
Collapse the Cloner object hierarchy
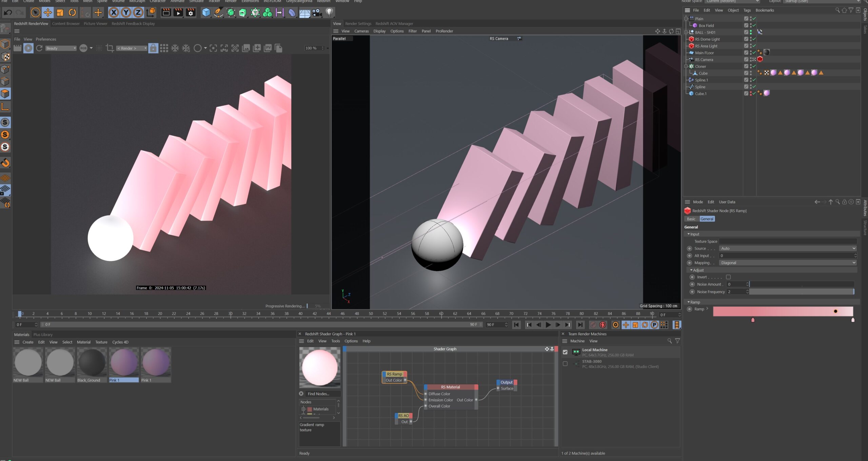686,66
